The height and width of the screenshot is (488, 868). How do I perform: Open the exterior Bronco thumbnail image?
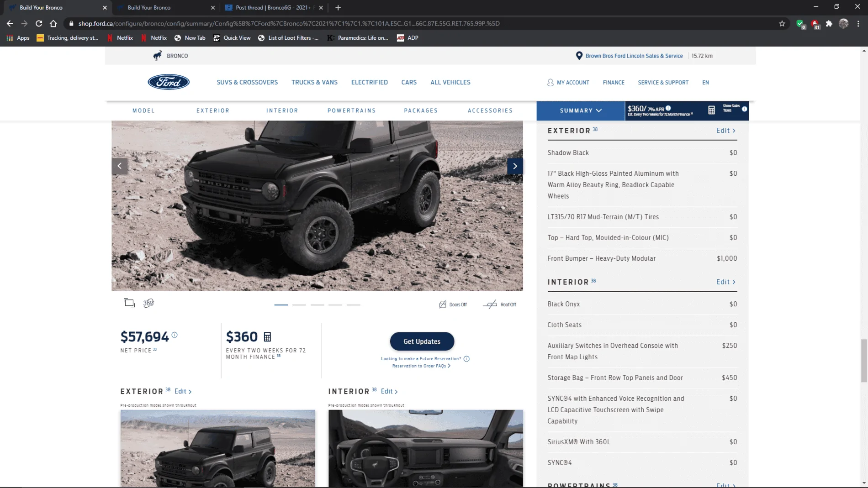[217, 448]
